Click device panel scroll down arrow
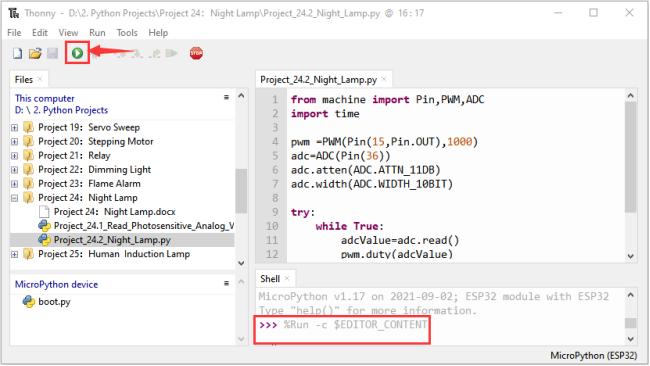 [x=241, y=339]
